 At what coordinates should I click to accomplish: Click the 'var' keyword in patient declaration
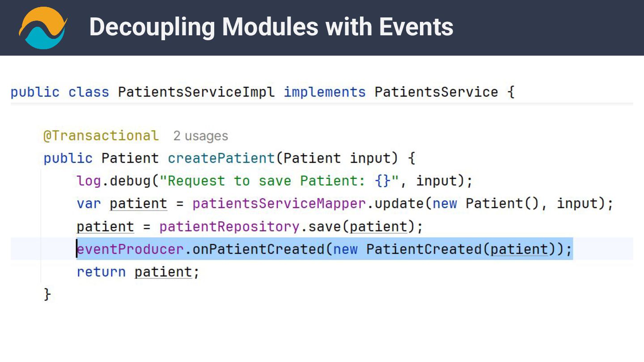click(x=89, y=204)
